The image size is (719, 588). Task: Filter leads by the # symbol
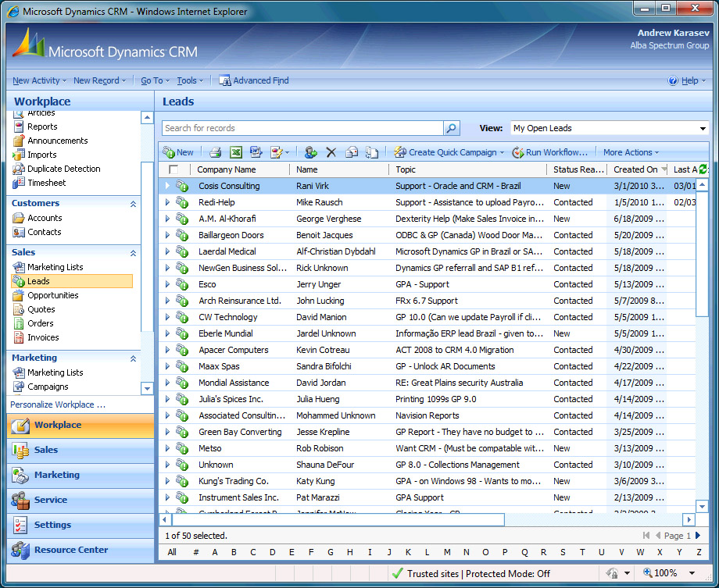tap(196, 552)
